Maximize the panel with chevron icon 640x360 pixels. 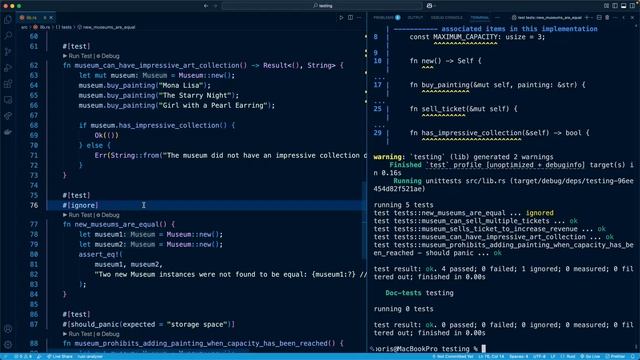coord(624,18)
